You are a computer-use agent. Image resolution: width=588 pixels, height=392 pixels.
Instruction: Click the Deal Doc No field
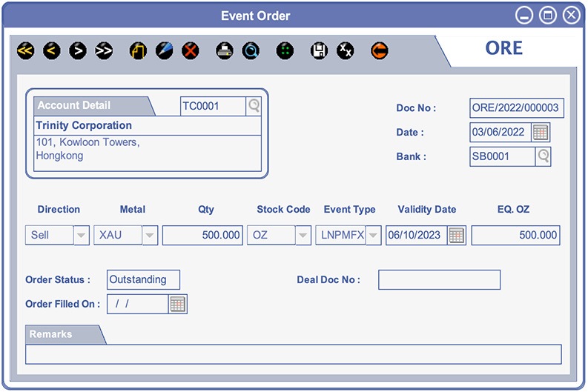(439, 279)
